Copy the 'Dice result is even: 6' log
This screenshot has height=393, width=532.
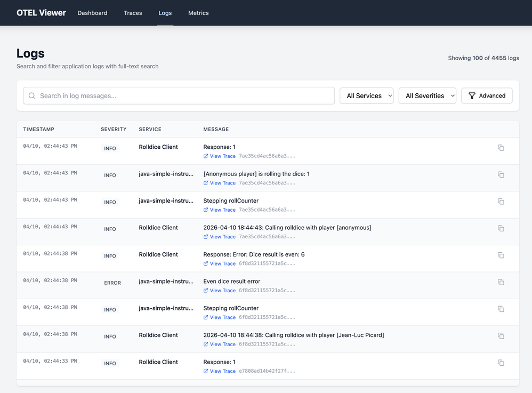pyautogui.click(x=501, y=255)
